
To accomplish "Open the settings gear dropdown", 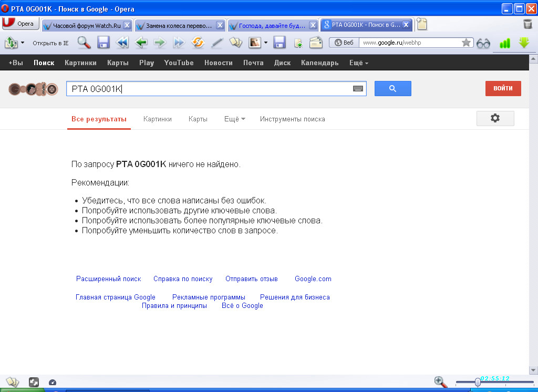I will pos(495,119).
